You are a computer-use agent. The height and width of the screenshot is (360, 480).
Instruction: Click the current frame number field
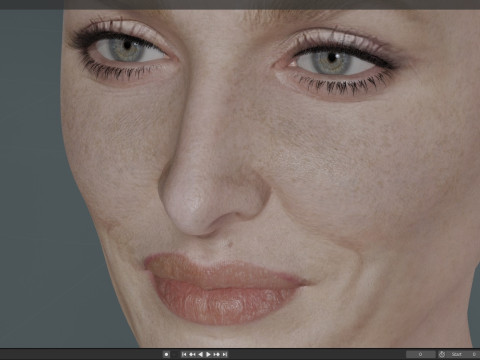pyautogui.click(x=421, y=354)
